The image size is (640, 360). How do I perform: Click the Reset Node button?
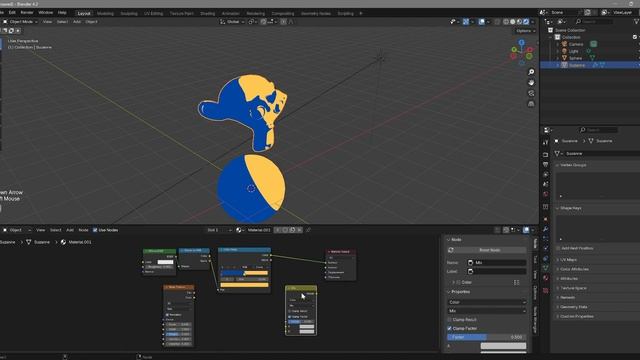tap(487, 250)
